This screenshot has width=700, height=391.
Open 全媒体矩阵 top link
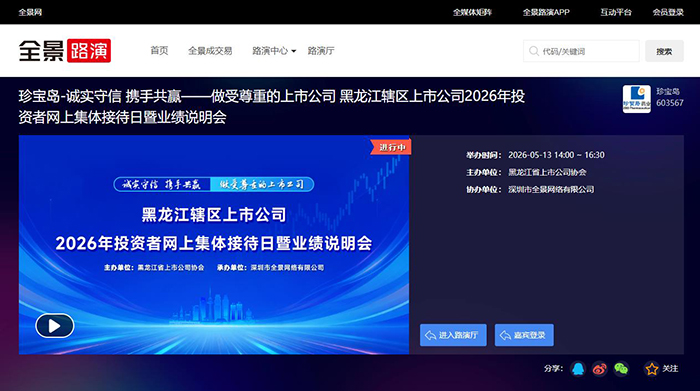tap(472, 12)
